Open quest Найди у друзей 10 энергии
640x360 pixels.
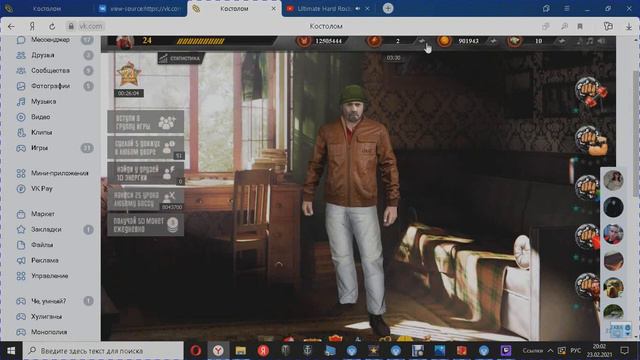[x=145, y=173]
